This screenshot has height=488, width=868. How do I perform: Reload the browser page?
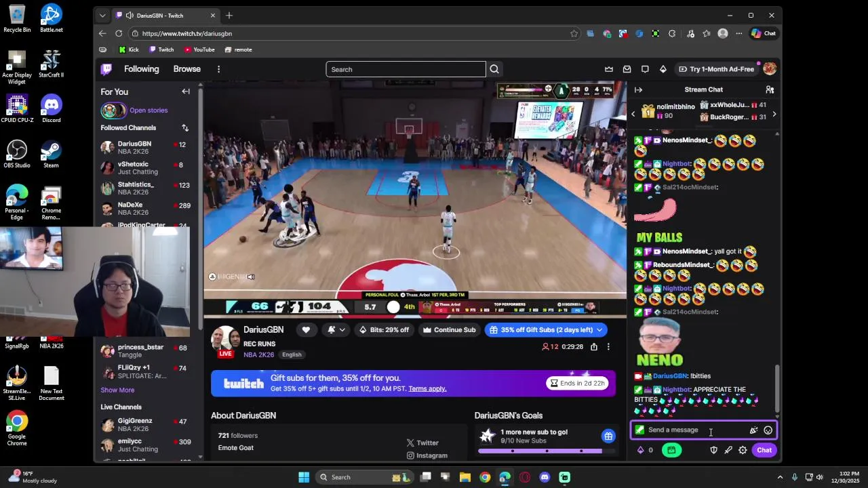[119, 33]
